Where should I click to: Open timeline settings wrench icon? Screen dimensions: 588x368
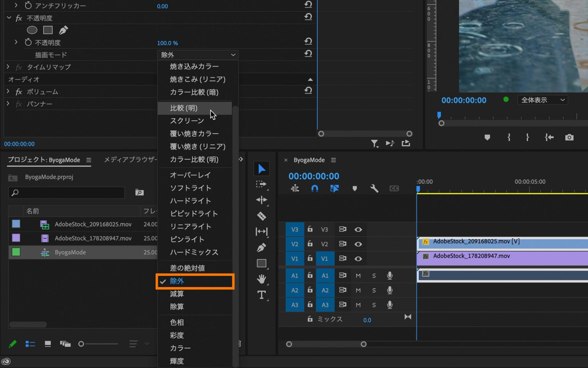click(374, 188)
